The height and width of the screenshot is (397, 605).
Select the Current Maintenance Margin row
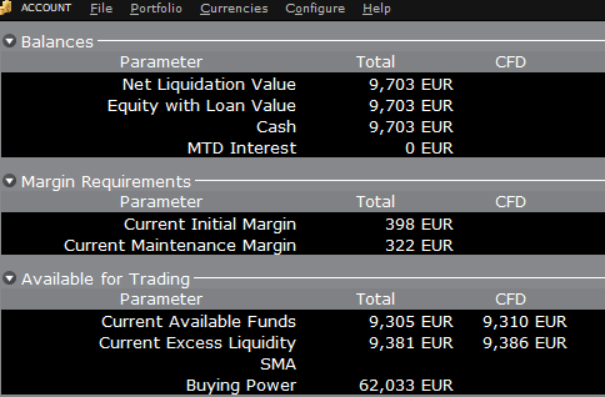(302, 245)
